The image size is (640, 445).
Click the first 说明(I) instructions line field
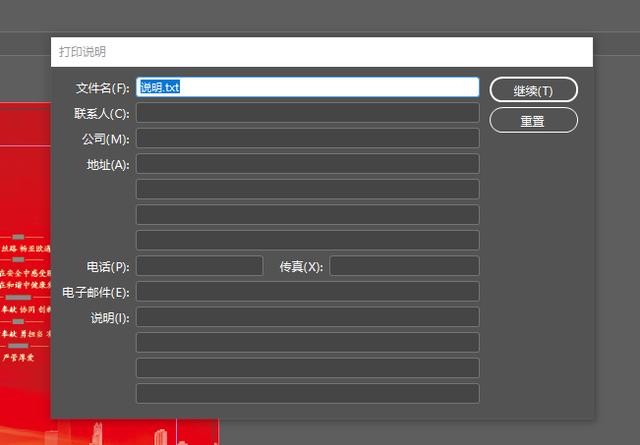[x=307, y=317]
